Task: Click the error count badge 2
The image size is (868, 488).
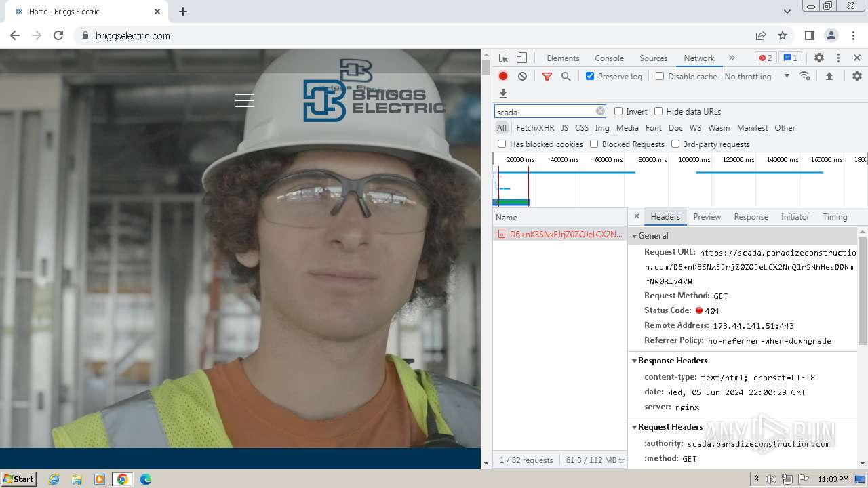Action: (766, 58)
